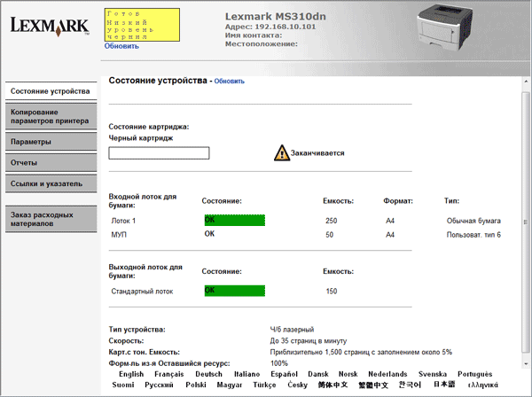Click the МУП capacity value 50
Image resolution: width=532 pixels, height=397 pixels.
click(330, 235)
